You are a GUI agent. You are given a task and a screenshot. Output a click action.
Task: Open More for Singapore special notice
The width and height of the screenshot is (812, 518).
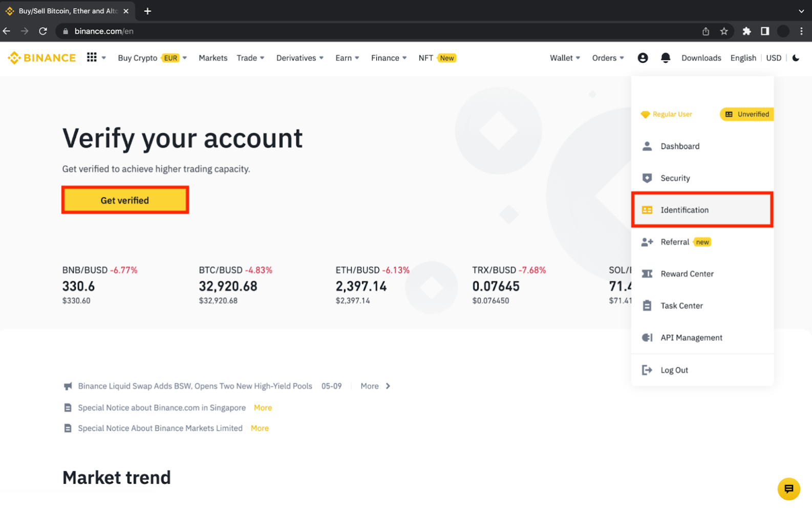tap(263, 408)
